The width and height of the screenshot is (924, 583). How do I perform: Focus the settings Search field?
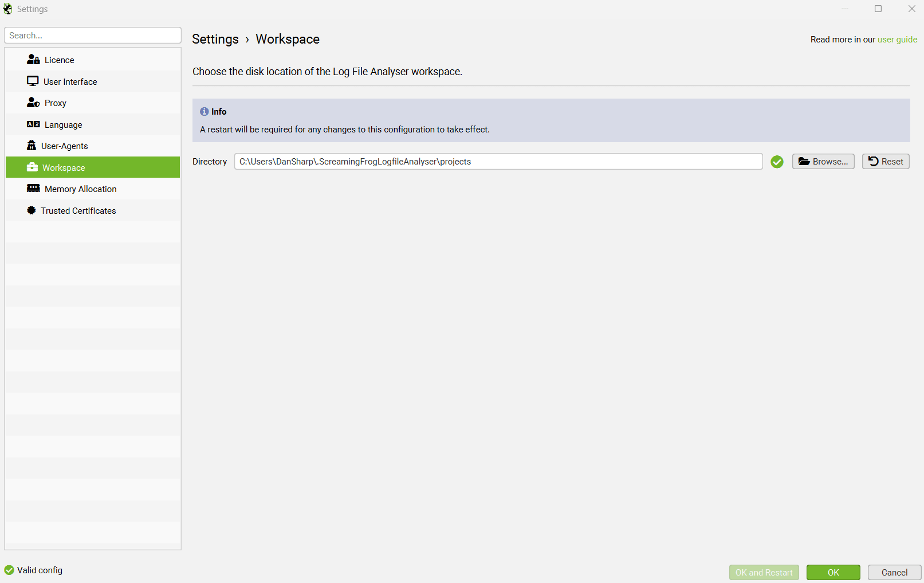point(93,36)
